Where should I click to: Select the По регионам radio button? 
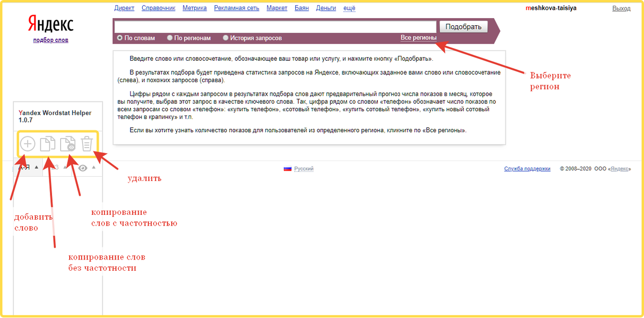pyautogui.click(x=170, y=38)
